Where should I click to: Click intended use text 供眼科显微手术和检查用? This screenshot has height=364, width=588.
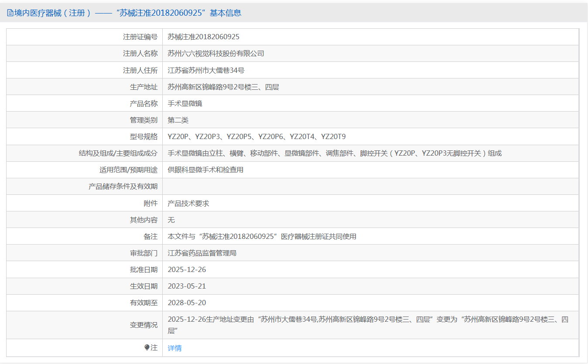point(205,170)
